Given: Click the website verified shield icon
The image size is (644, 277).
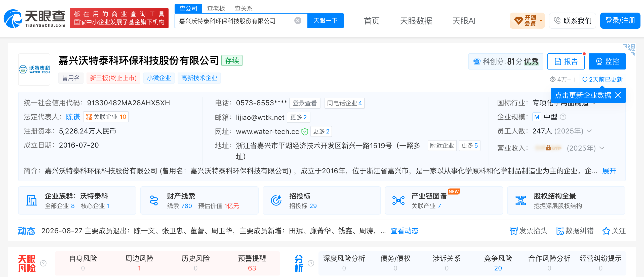Looking at the screenshot, I should coord(305,131).
